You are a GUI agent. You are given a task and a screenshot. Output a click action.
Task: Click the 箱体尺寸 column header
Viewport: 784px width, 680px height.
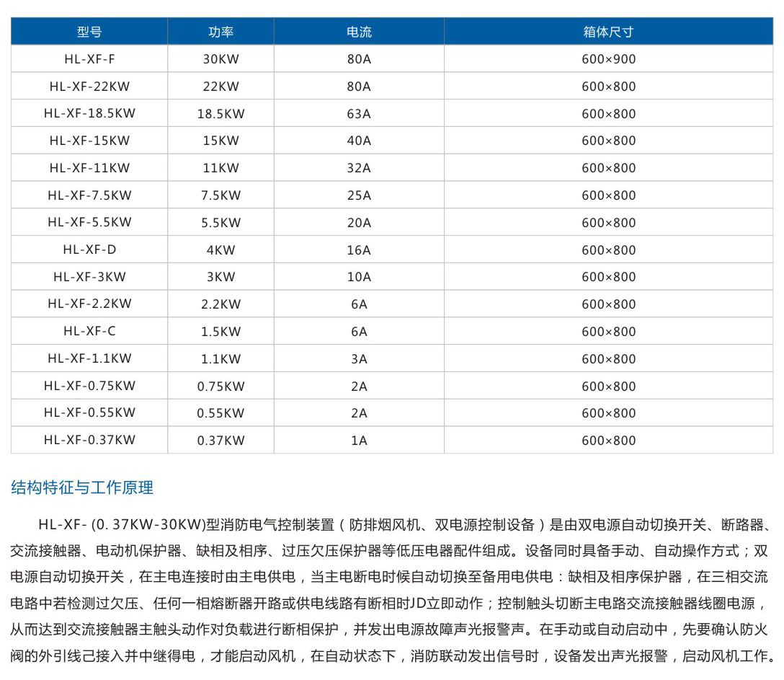608,32
